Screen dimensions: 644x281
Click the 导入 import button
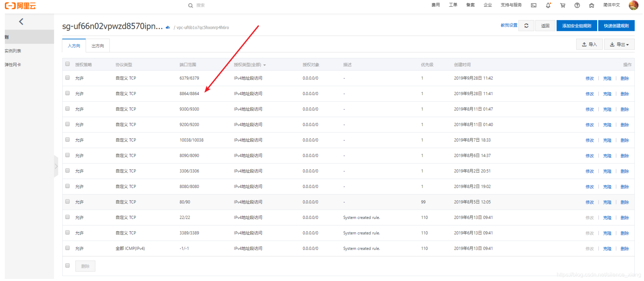[589, 44]
